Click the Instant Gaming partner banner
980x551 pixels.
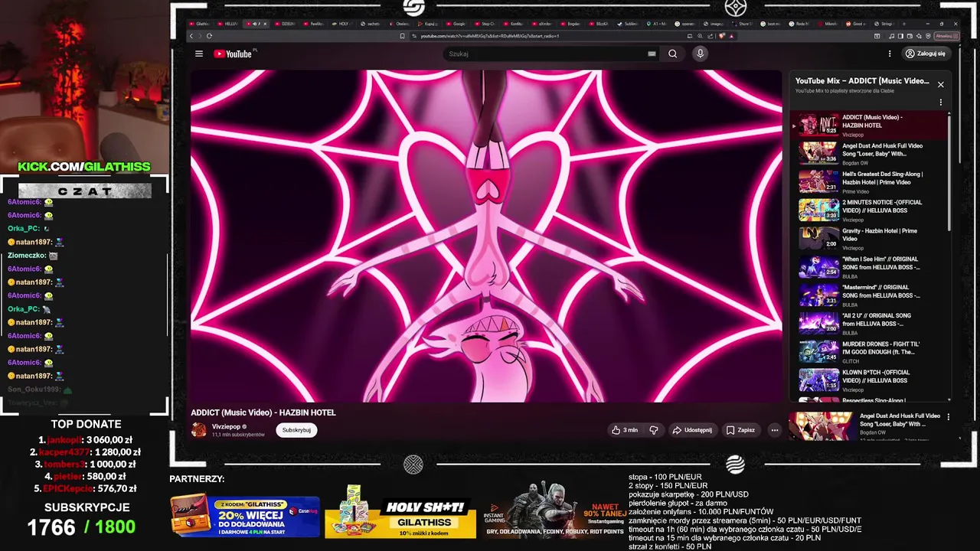554,510
